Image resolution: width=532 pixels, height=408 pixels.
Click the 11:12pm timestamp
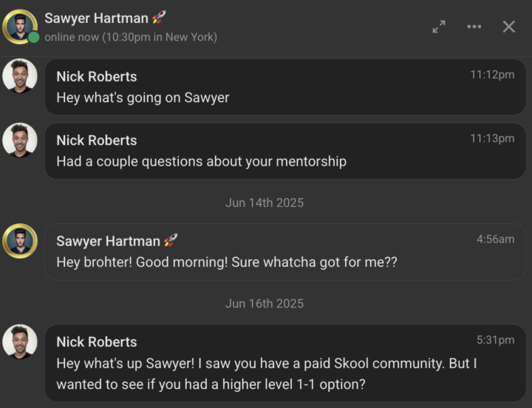point(492,75)
